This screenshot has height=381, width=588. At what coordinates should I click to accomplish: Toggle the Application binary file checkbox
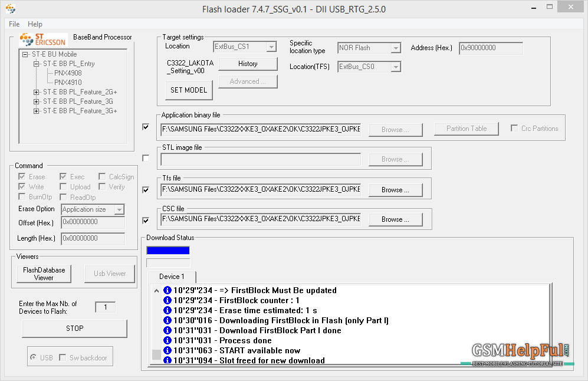[146, 127]
